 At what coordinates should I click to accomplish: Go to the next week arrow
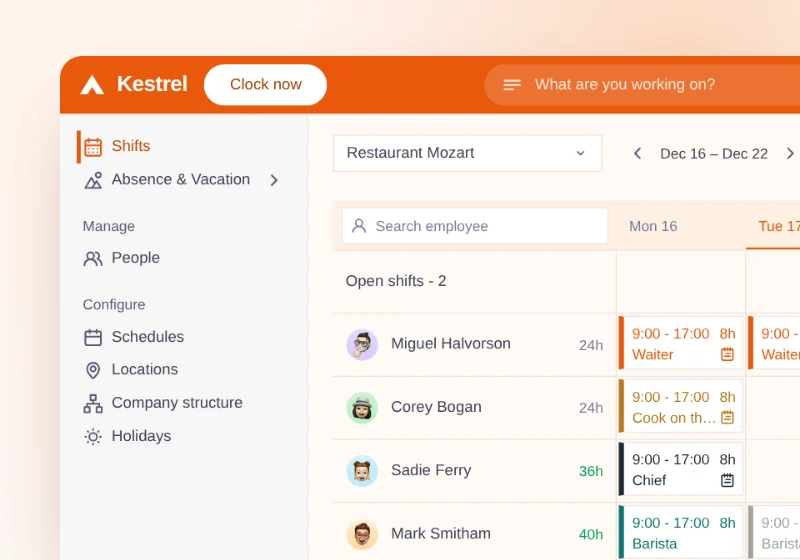(x=790, y=154)
